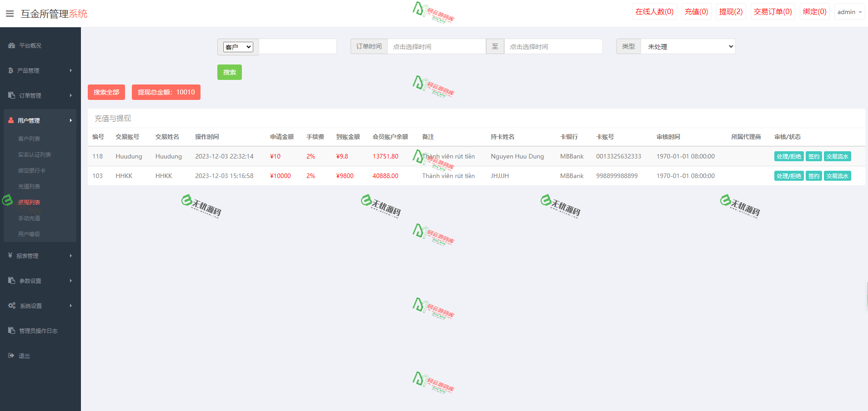Open the 类型 dropdown showing 未处理

(688, 46)
